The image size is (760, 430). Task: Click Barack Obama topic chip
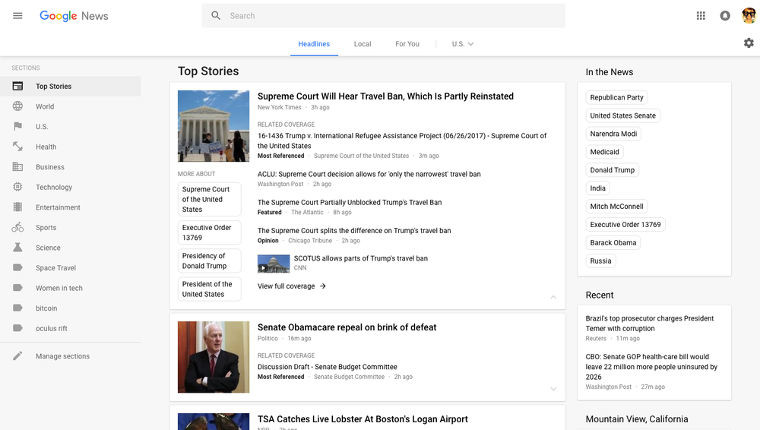[x=613, y=242]
